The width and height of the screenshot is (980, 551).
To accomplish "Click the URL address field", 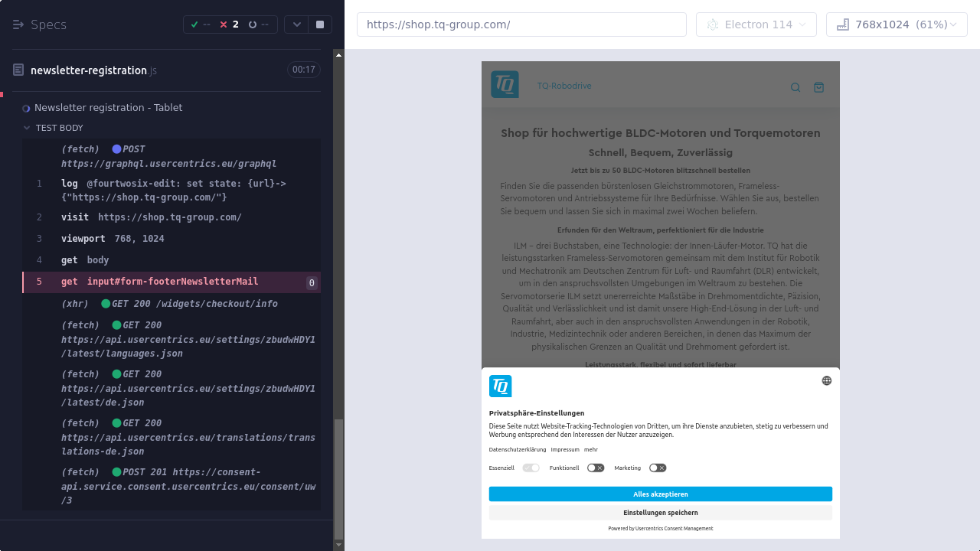I will point(521,24).
